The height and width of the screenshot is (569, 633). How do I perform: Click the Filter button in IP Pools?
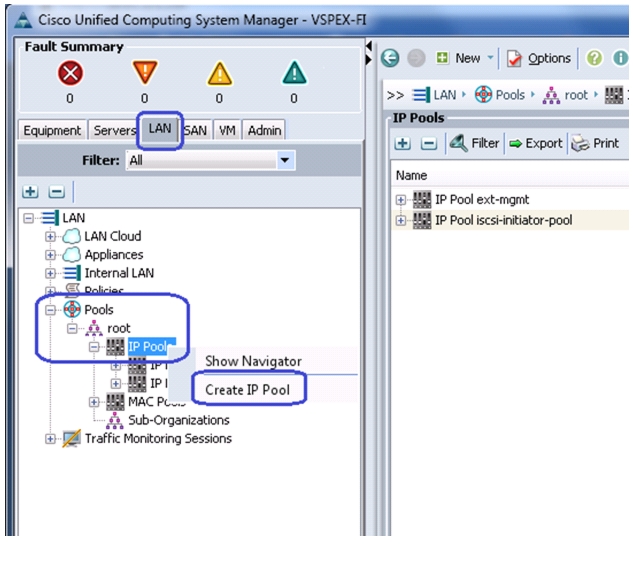474,143
